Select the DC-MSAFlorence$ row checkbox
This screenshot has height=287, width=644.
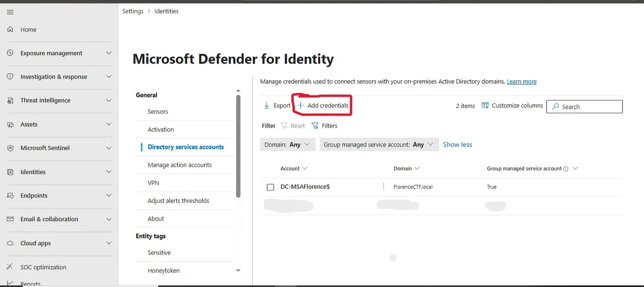(x=270, y=187)
